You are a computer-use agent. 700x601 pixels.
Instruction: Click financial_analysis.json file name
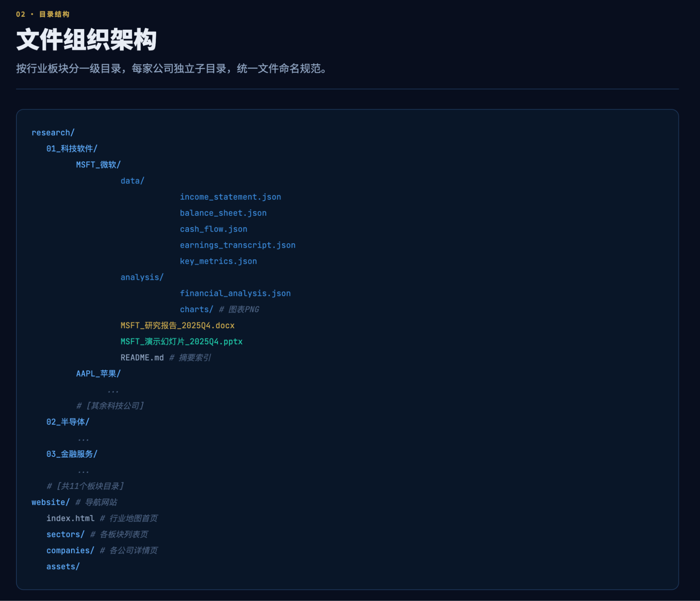[235, 293]
